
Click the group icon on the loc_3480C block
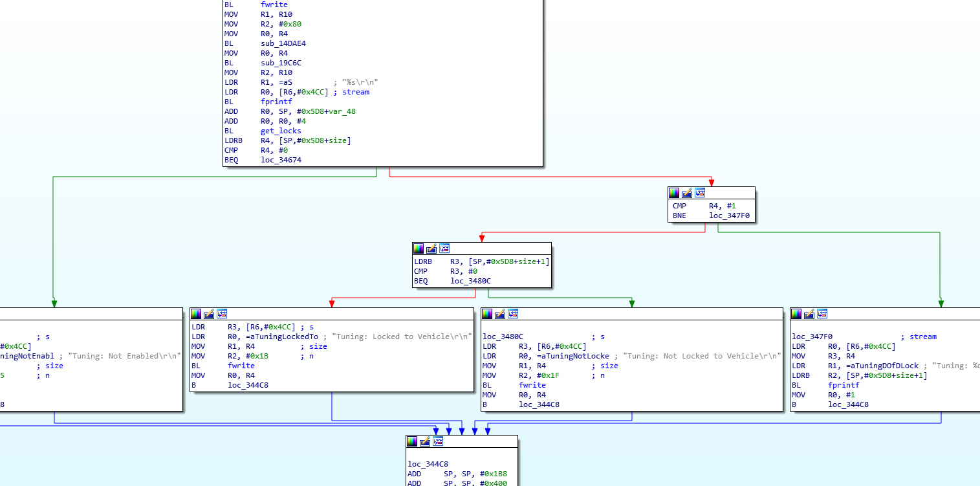point(513,314)
